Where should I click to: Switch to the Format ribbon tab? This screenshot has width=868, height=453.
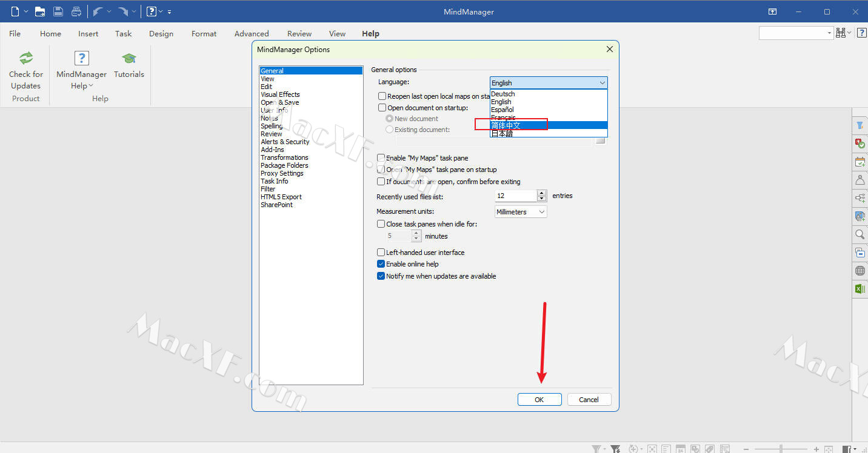[x=204, y=34]
